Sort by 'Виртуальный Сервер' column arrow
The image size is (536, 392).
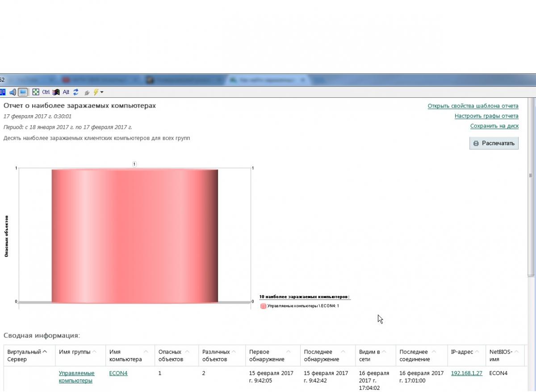point(45,352)
